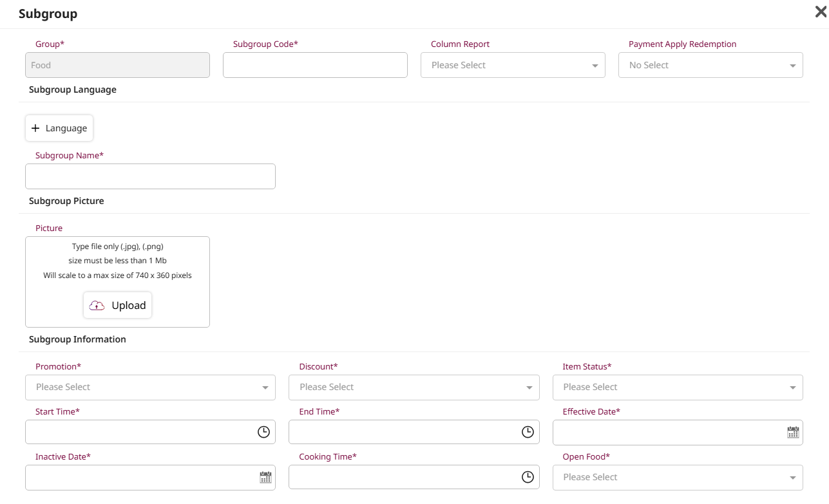Focus the Subgroup Code input field
The width and height of the screenshot is (829, 504).
315,65
